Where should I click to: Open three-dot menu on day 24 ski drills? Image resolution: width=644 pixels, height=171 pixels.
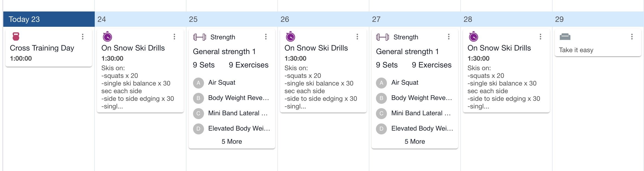coord(174,37)
